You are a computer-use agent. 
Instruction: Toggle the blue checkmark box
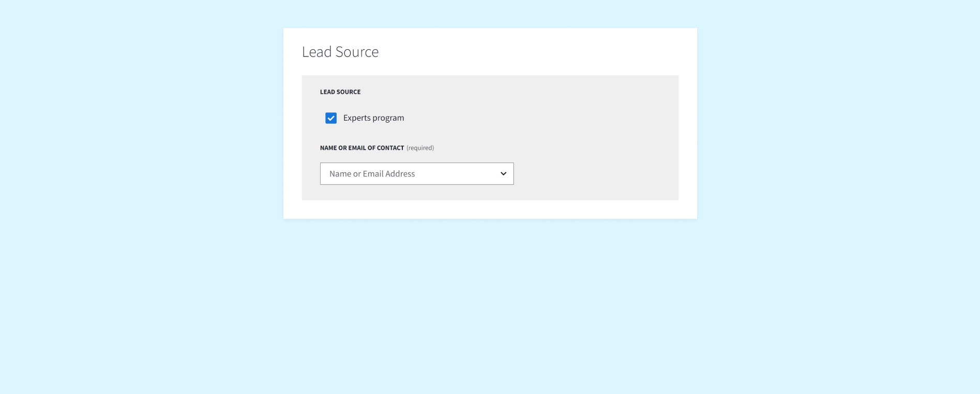point(331,118)
